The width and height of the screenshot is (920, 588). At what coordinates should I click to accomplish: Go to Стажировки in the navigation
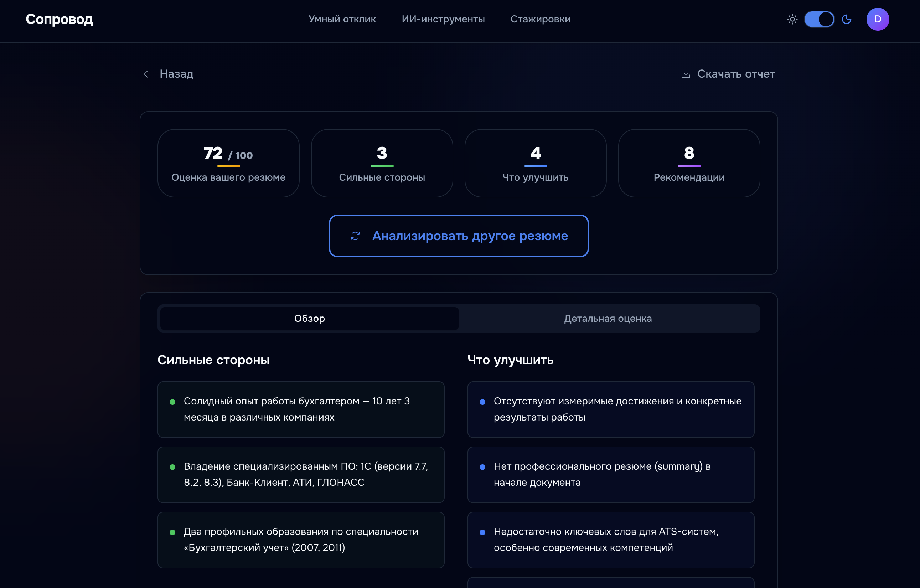pyautogui.click(x=541, y=19)
